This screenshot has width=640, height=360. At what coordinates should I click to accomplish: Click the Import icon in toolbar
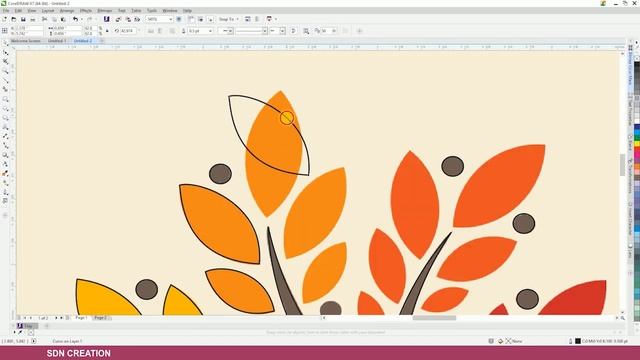pos(118,19)
